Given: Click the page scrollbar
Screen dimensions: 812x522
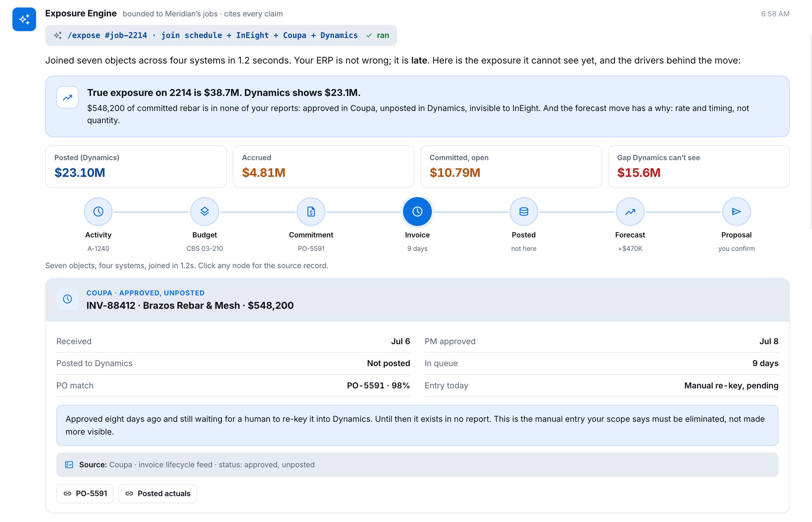Looking at the screenshot, I should [811, 132].
